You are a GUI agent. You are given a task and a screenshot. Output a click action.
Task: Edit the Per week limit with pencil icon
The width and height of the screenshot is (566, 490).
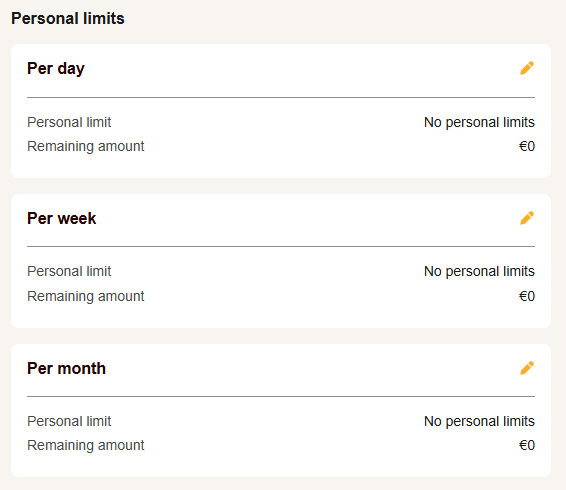[x=527, y=218]
